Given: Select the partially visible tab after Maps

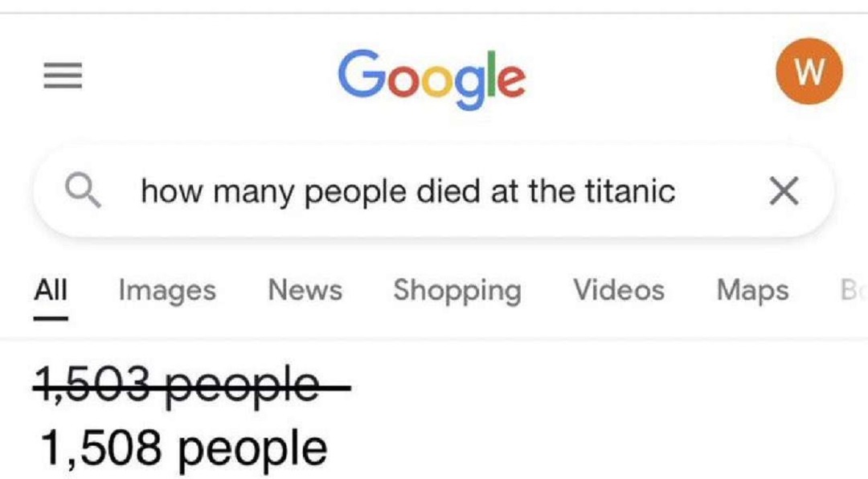Looking at the screenshot, I should coord(850,289).
